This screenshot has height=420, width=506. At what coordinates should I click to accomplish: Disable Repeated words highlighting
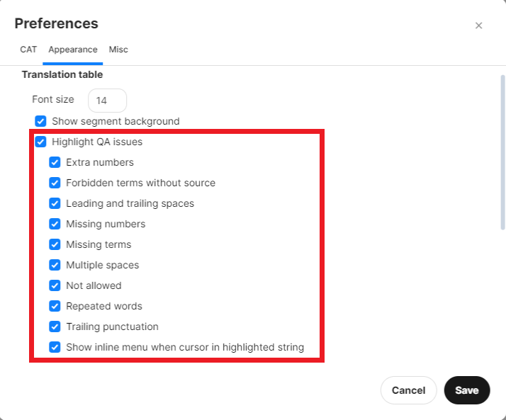[55, 306]
